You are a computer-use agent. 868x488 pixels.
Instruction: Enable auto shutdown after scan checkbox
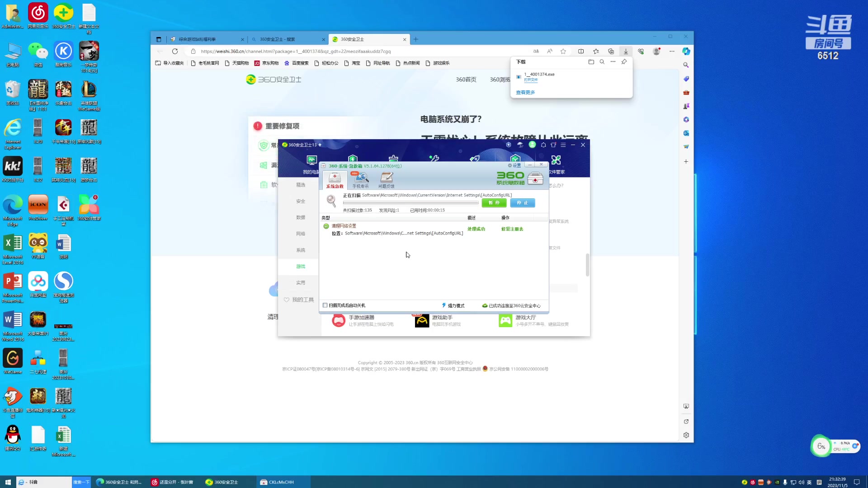pyautogui.click(x=325, y=305)
